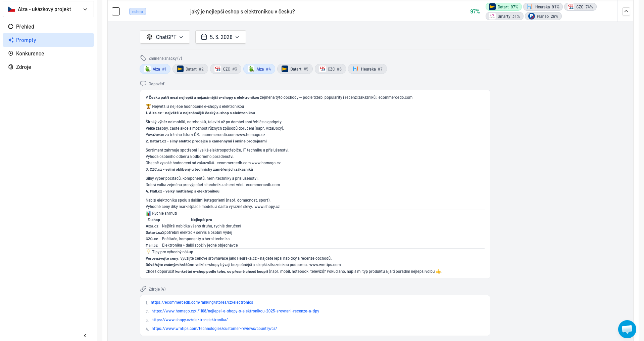Open the homago.cz source link
The height and width of the screenshot is (341, 644).
[x=235, y=311]
